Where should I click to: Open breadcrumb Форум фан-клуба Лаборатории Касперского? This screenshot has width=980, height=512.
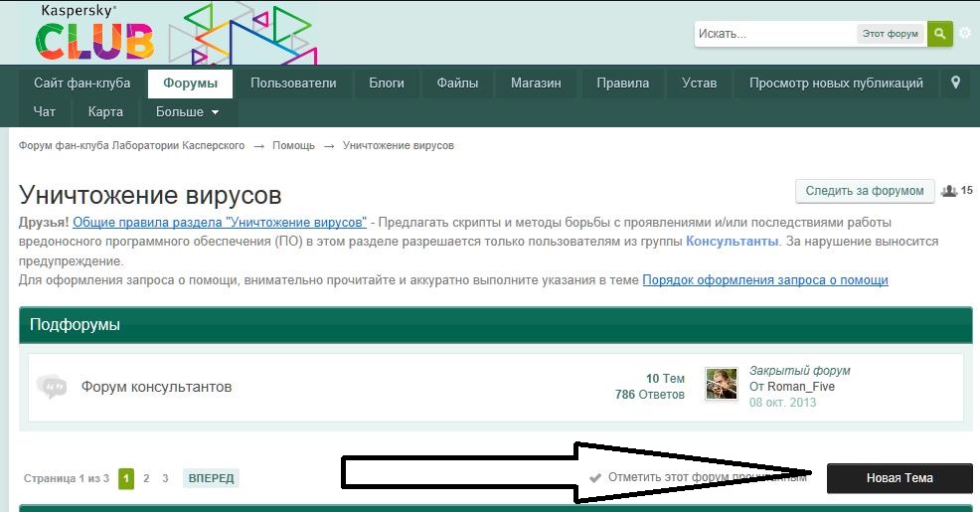click(x=131, y=146)
